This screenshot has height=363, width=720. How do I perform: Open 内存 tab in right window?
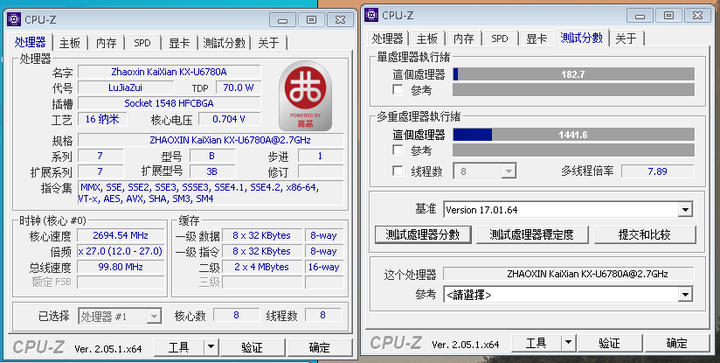(464, 39)
